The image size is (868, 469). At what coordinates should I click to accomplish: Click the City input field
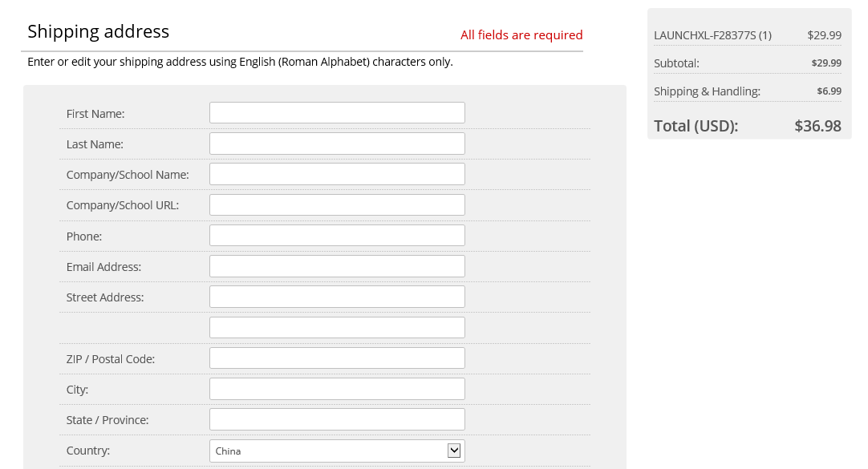337,389
